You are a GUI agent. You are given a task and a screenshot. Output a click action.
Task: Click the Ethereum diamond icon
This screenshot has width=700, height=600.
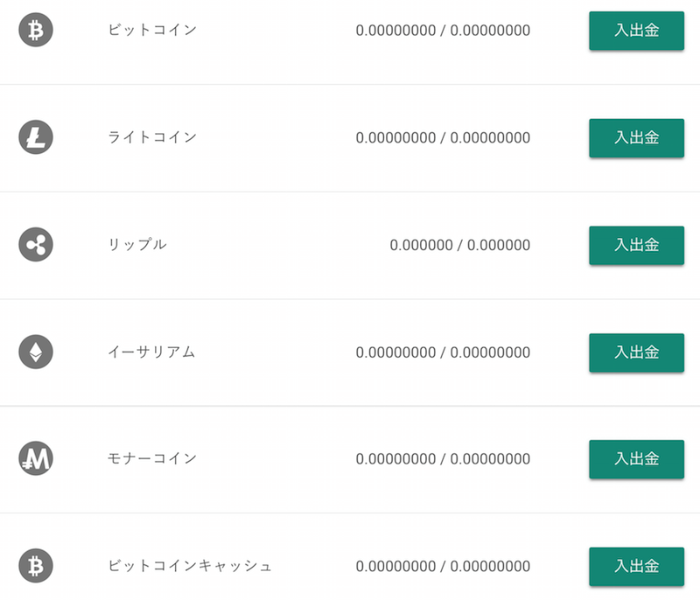(x=36, y=352)
